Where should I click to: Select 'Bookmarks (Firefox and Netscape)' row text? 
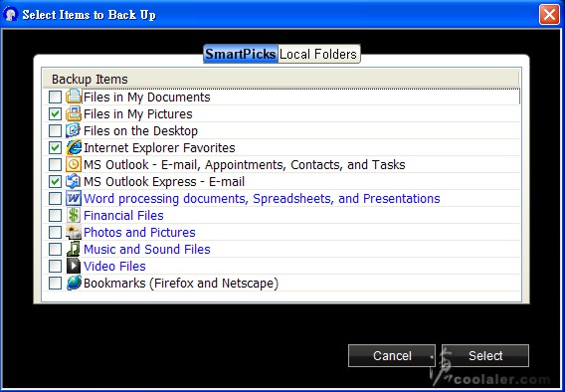(181, 284)
